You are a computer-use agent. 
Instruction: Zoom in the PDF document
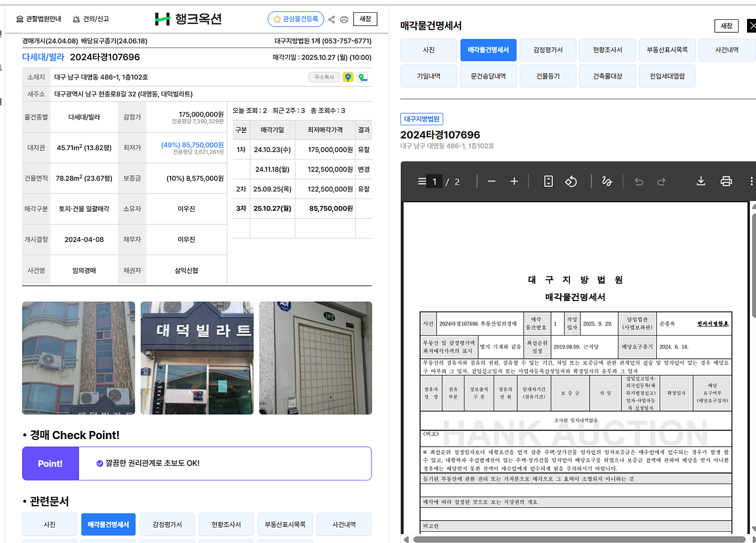coord(514,181)
